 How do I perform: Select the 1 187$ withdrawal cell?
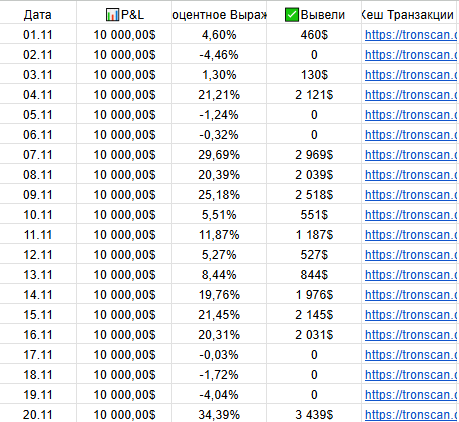pyautogui.click(x=314, y=234)
